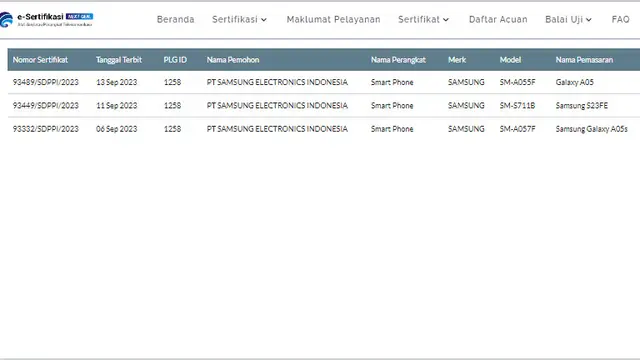The height and width of the screenshot is (360, 640).
Task: Click the e-Sertifikasi logo
Action: [47, 19]
